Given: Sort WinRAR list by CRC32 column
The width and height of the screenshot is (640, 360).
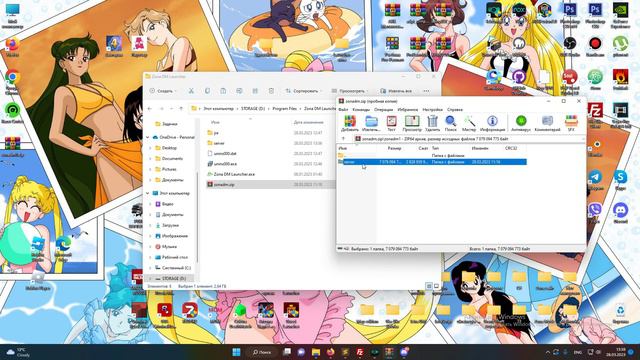Looking at the screenshot, I should coord(511,149).
